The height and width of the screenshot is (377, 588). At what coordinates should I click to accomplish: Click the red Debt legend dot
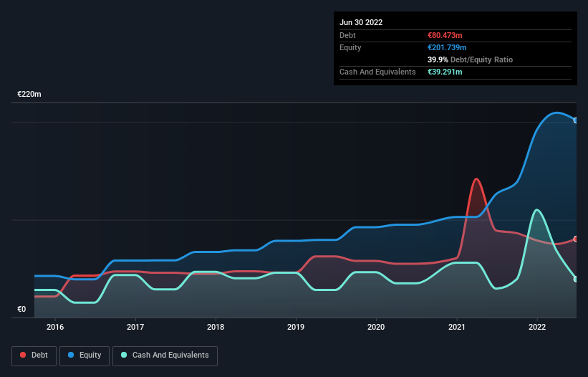23,355
